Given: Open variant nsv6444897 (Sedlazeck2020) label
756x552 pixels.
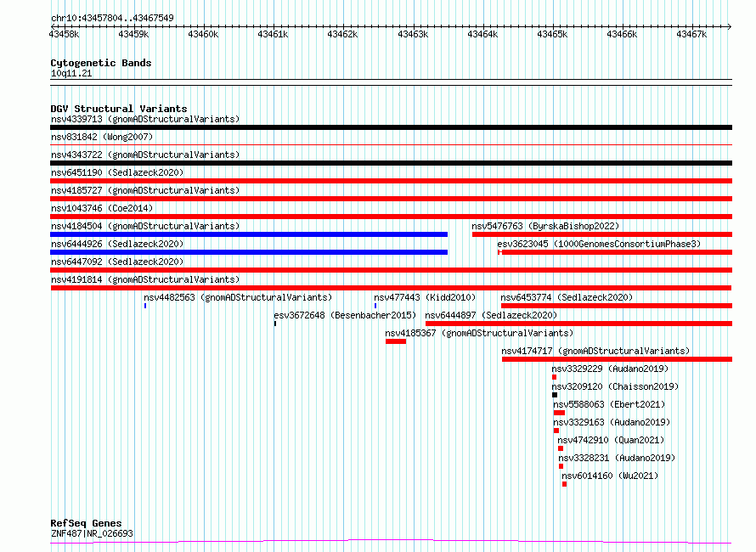Looking at the screenshot, I should (x=491, y=315).
